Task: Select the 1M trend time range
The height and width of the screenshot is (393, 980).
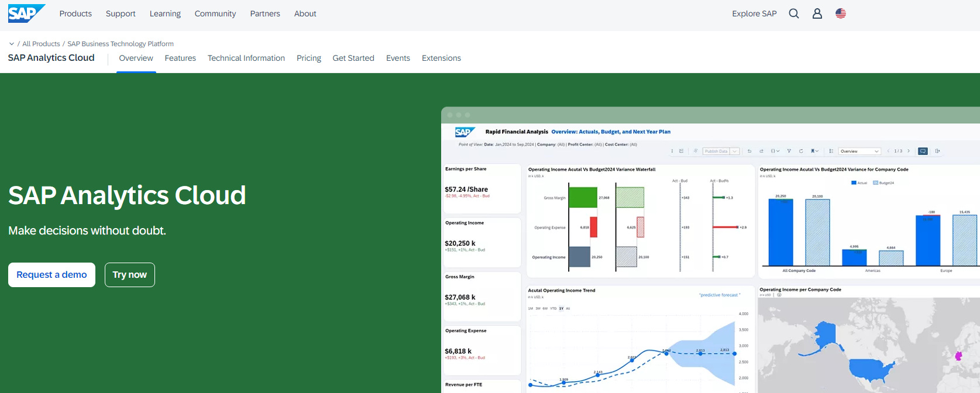Action: pyautogui.click(x=531, y=308)
